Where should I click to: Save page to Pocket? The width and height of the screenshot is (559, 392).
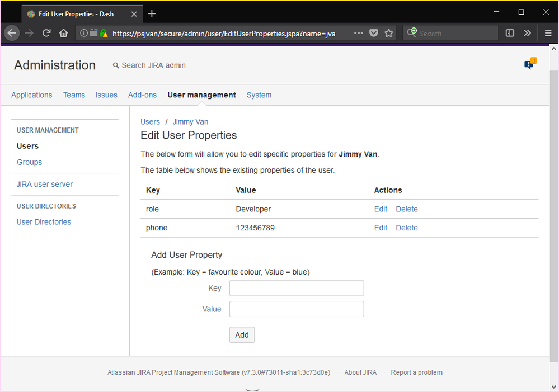click(x=374, y=33)
